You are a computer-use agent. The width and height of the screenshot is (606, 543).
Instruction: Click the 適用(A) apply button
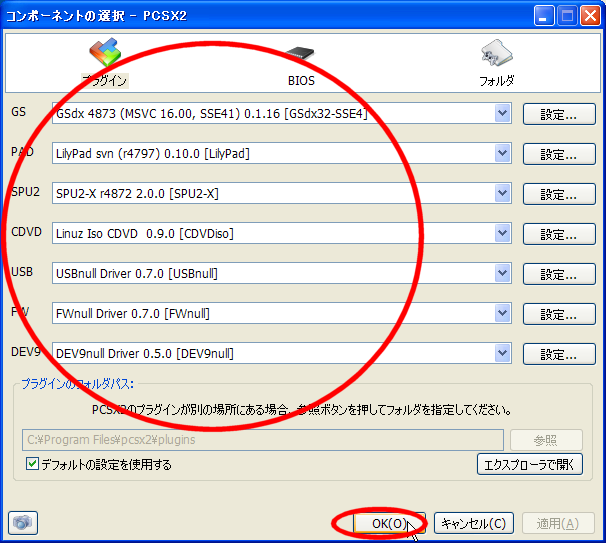[x=558, y=523]
